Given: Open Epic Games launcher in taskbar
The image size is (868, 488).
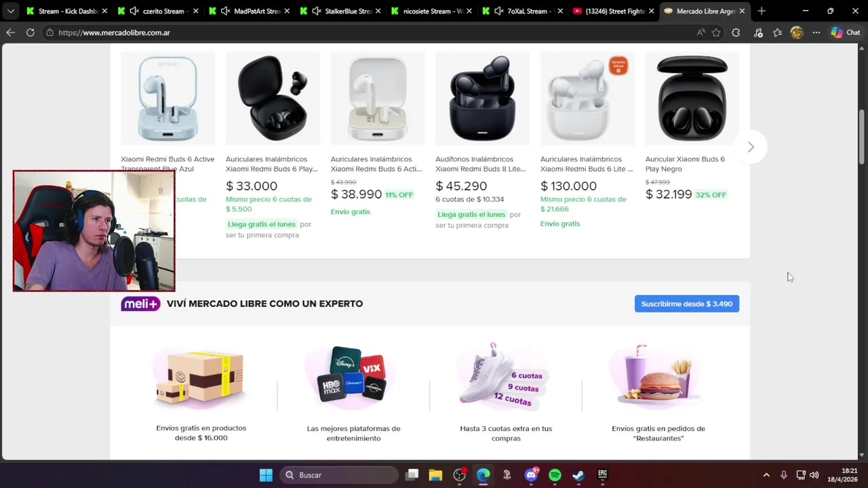Looking at the screenshot, I should pos(602,475).
